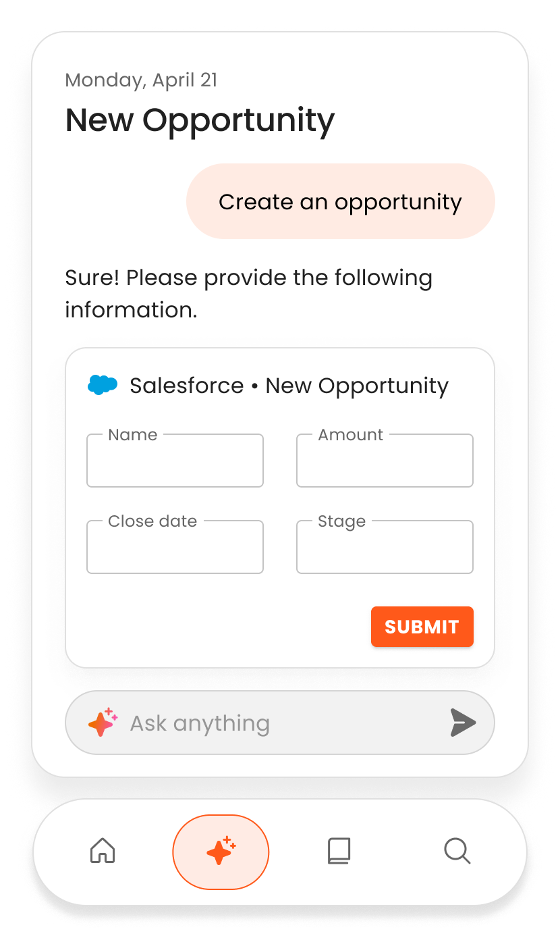Go to the Home tab icon
The height and width of the screenshot is (940, 560).
103,851
